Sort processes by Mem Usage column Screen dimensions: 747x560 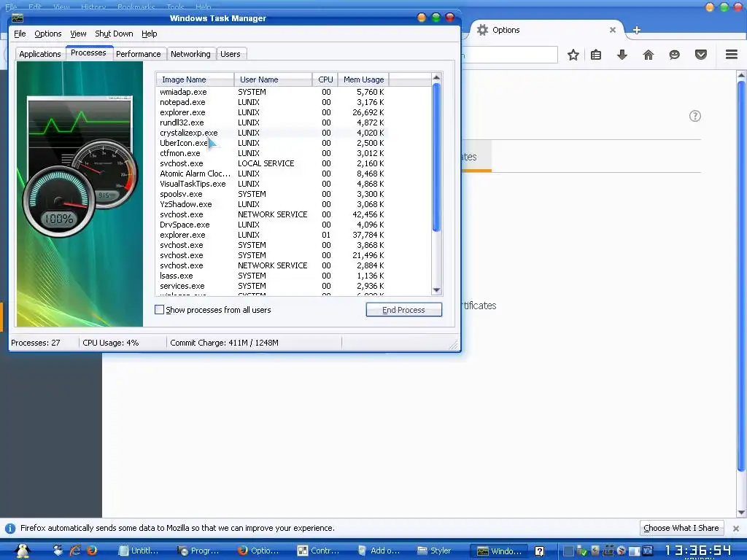[x=363, y=79]
